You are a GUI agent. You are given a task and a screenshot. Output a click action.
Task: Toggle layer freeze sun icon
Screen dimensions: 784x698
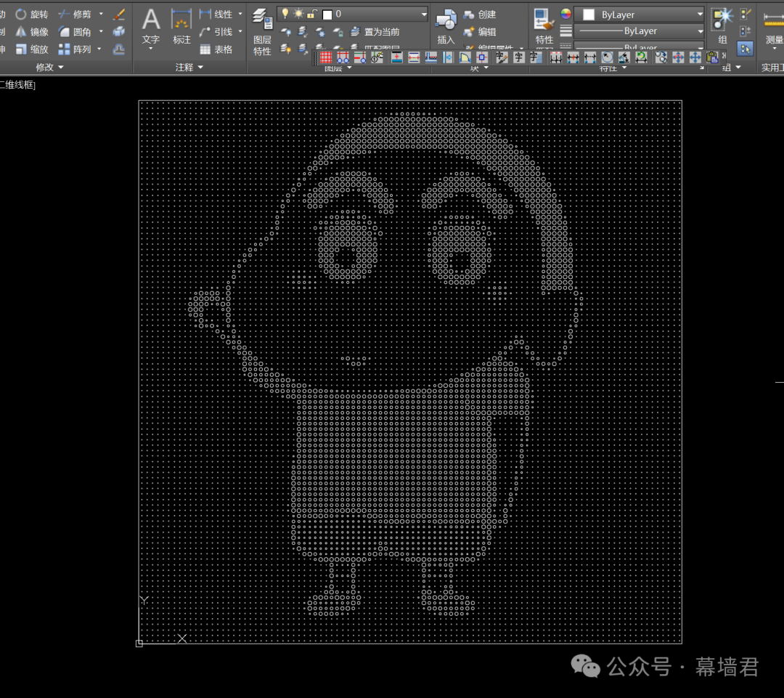click(298, 14)
